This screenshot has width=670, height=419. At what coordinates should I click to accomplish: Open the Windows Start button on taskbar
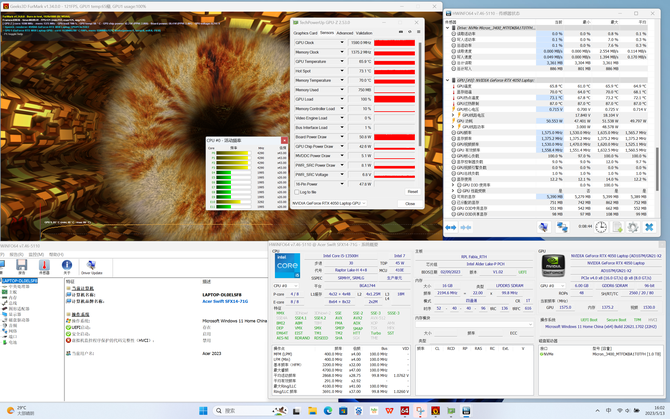click(203, 410)
